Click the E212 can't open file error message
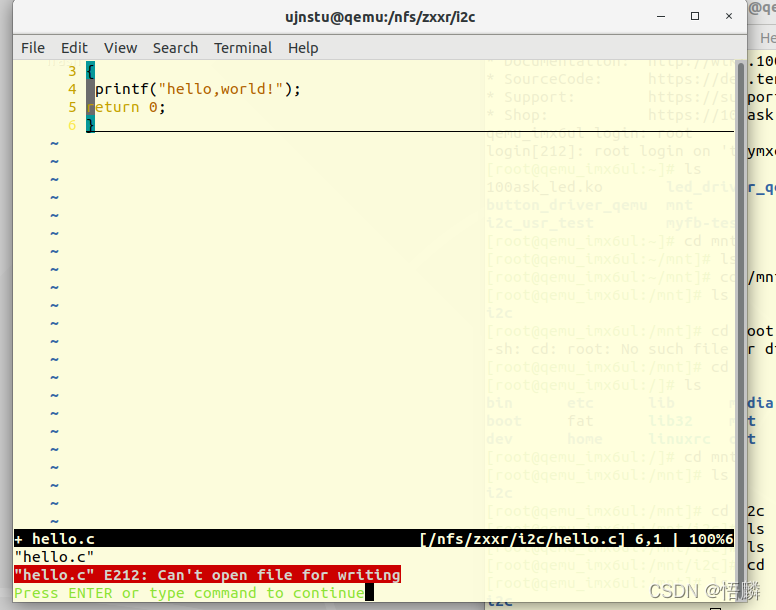 [207, 575]
